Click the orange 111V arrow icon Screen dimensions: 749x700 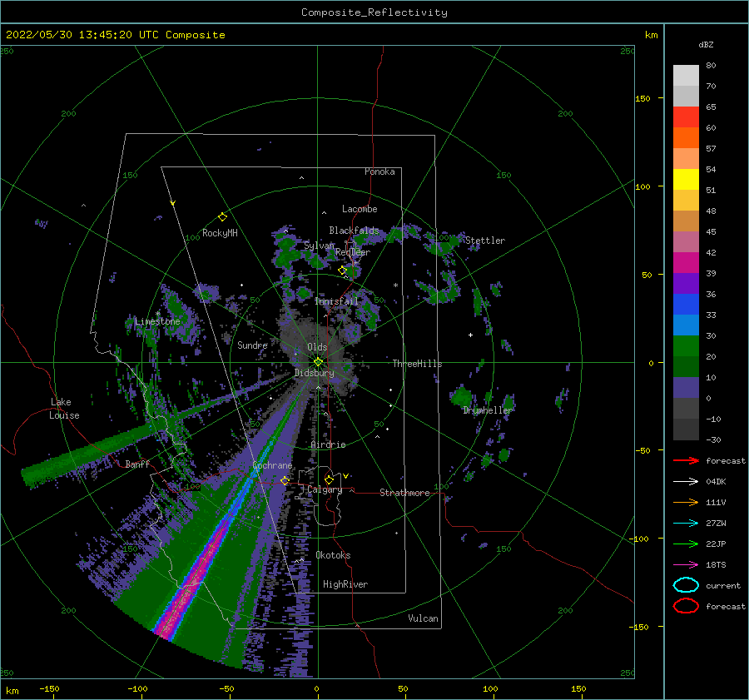[x=686, y=502]
